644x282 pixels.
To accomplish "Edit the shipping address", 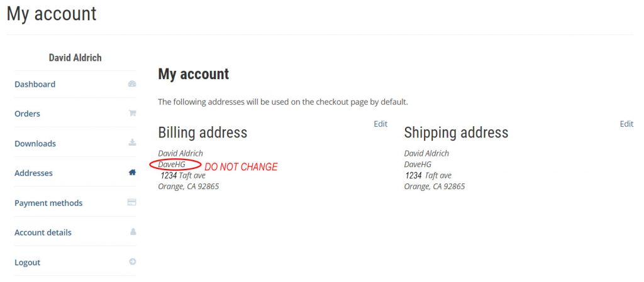I will [x=626, y=124].
